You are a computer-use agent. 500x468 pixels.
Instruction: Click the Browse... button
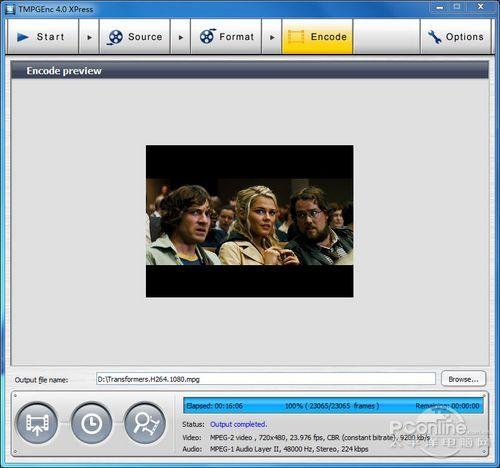click(x=463, y=379)
